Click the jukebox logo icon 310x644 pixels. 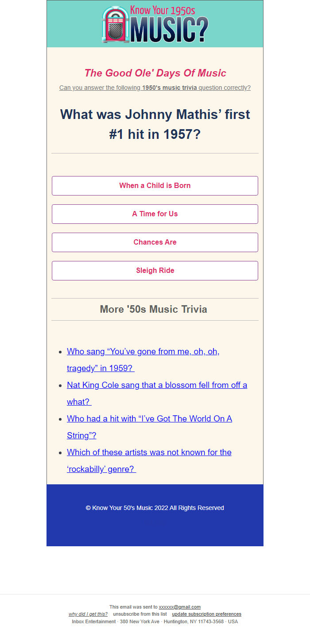[x=115, y=24]
